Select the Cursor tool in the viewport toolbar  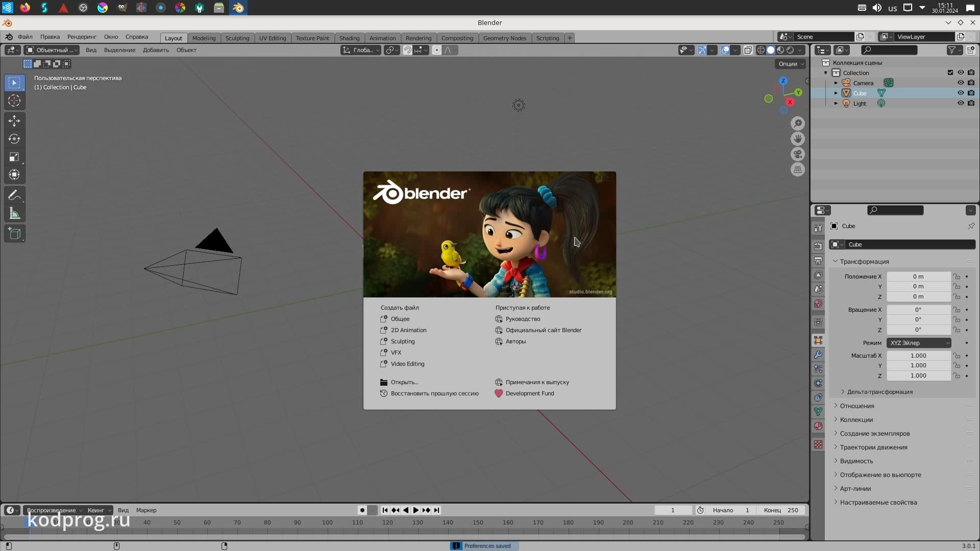pyautogui.click(x=14, y=101)
